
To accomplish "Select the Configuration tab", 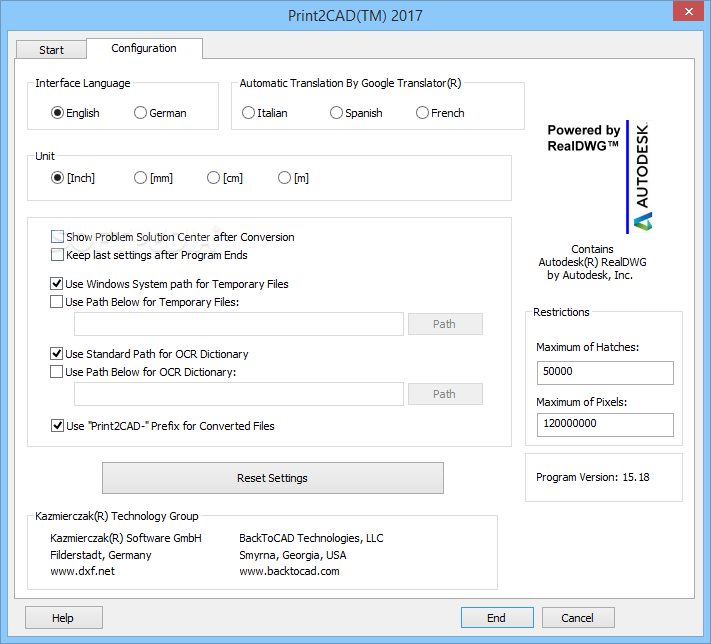I will tap(144, 48).
